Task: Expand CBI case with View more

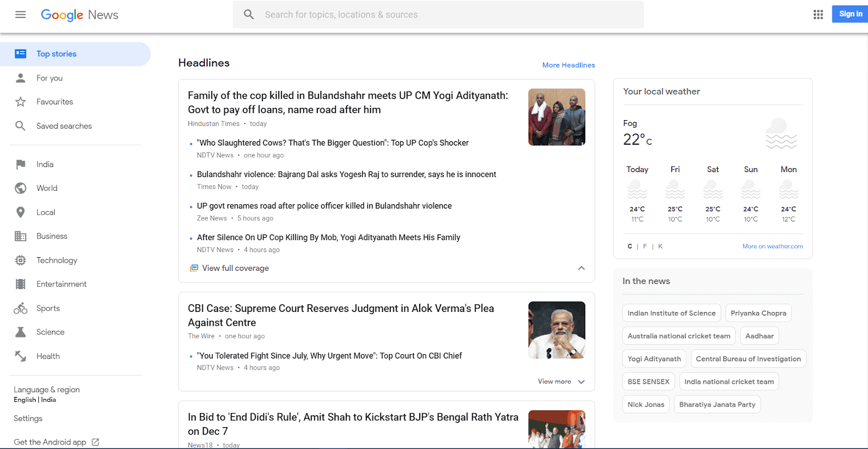Action: point(561,382)
